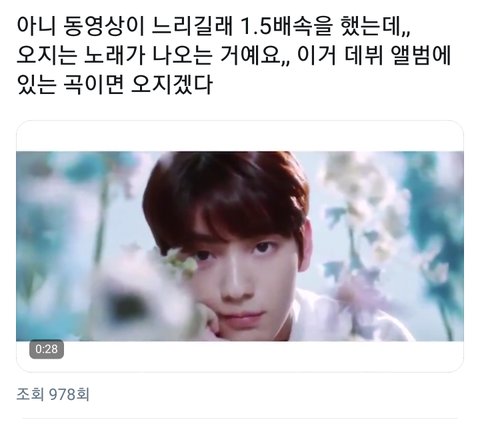
Task: Click the word 동영상이 in the tweet
Action: pyautogui.click(x=103, y=27)
